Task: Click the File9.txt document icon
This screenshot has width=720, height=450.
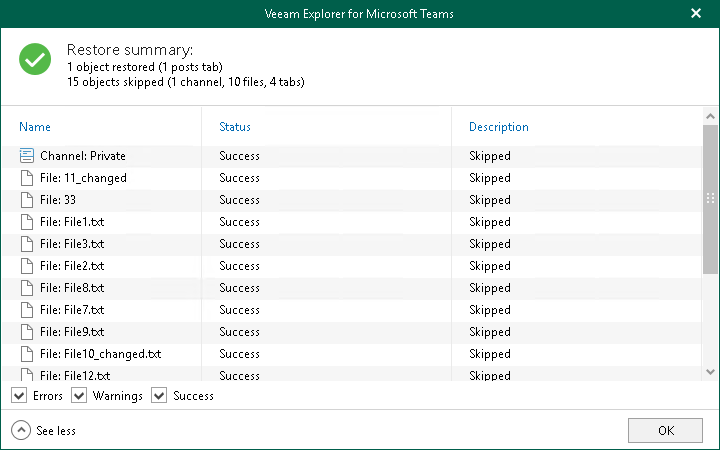Action: 26,332
